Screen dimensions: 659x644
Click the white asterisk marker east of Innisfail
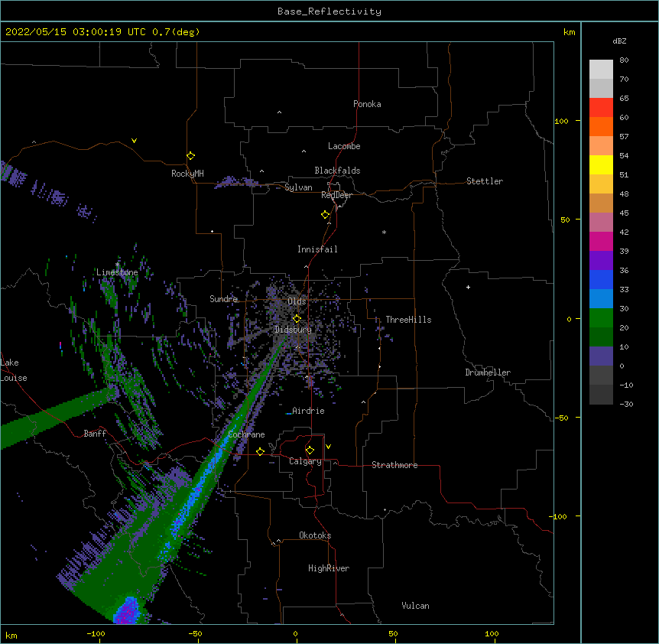(x=384, y=233)
